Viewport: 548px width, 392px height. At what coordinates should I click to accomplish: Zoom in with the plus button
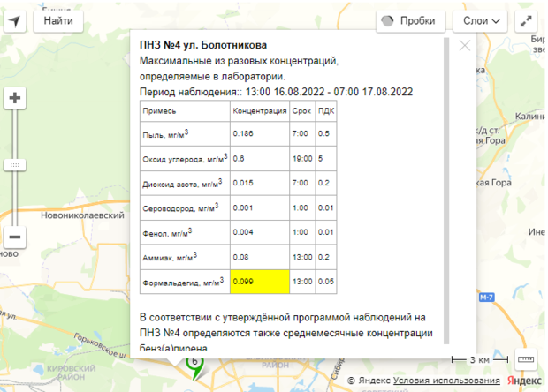coord(15,98)
